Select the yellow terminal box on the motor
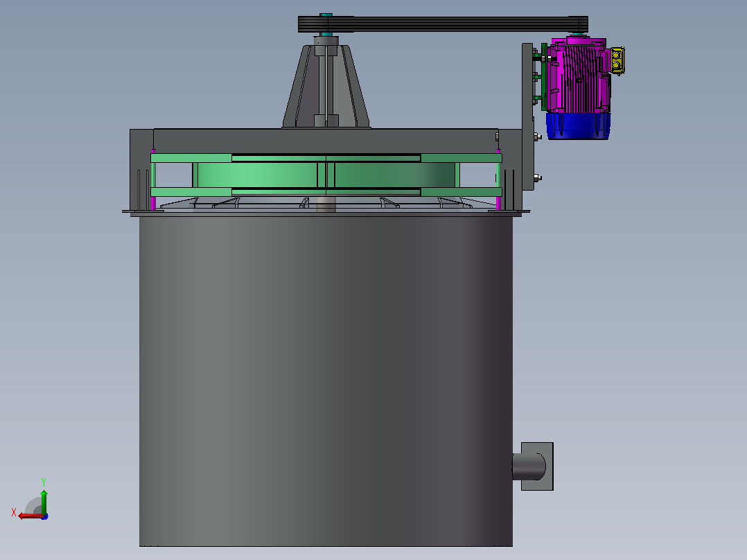Viewport: 747px width, 560px height. tap(617, 60)
